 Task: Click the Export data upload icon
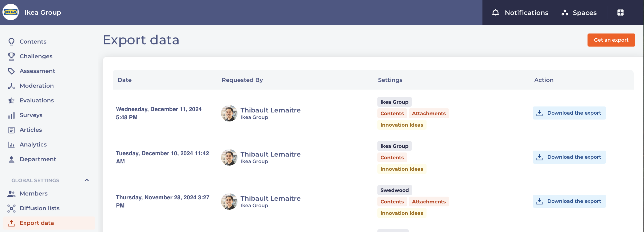tap(11, 223)
